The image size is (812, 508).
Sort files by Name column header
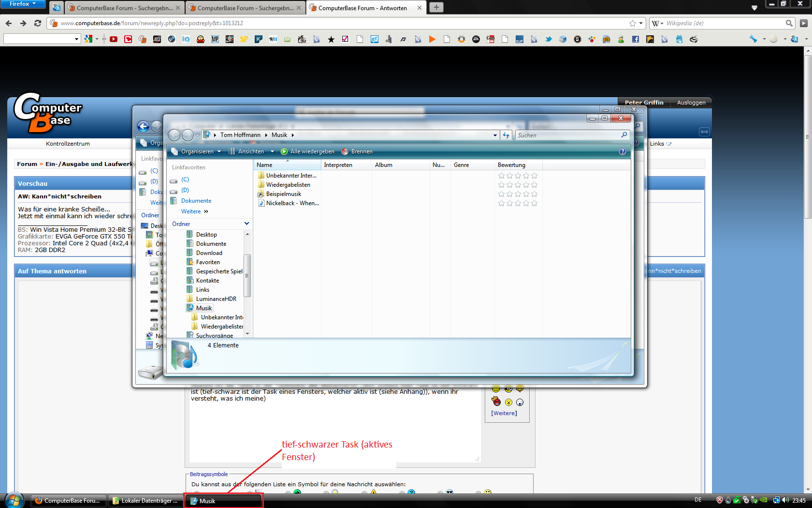pyautogui.click(x=288, y=165)
